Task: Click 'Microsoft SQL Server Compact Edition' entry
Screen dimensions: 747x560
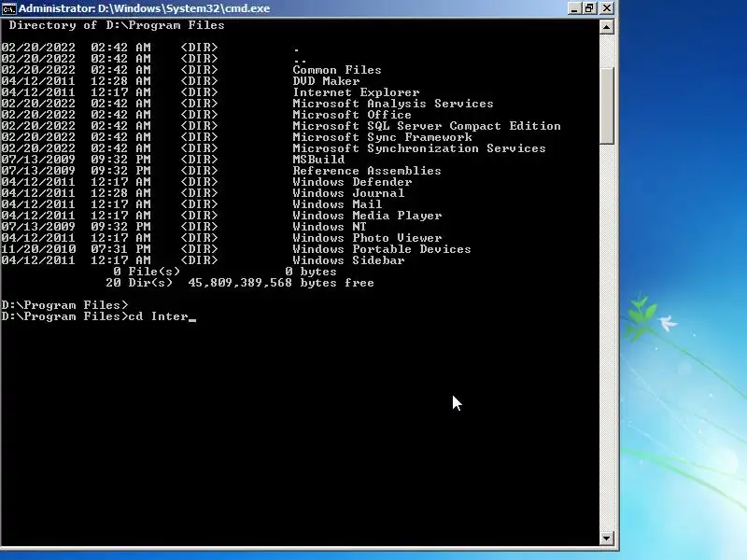Action: coord(427,126)
